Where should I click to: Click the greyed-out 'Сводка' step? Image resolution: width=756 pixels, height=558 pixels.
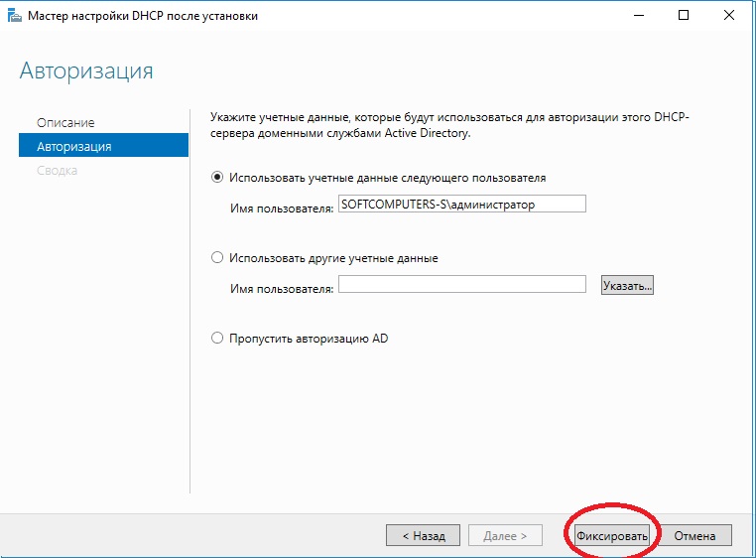58,170
